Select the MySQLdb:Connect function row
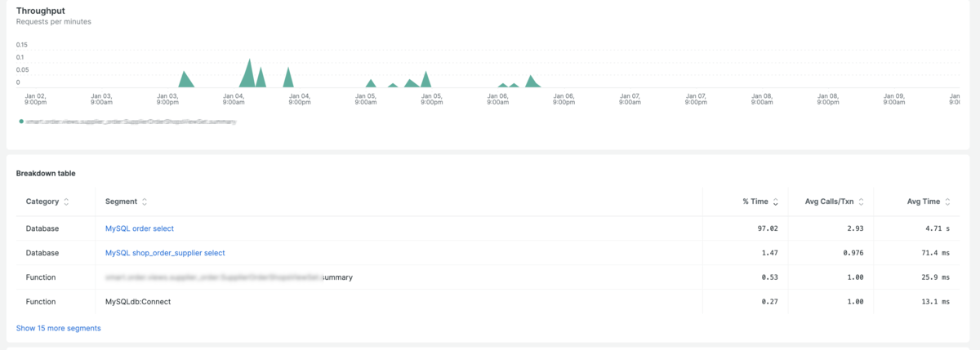The height and width of the screenshot is (350, 980). click(x=490, y=302)
